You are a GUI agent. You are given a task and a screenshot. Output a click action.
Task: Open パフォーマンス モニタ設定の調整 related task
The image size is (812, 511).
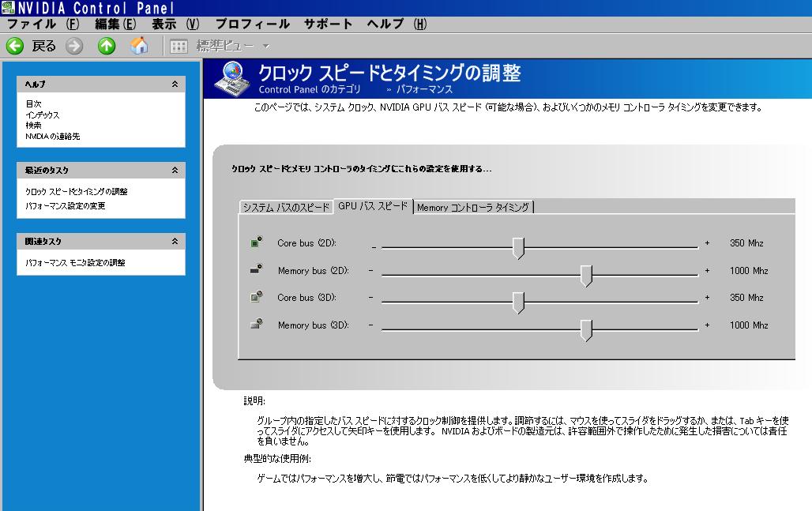point(76,262)
